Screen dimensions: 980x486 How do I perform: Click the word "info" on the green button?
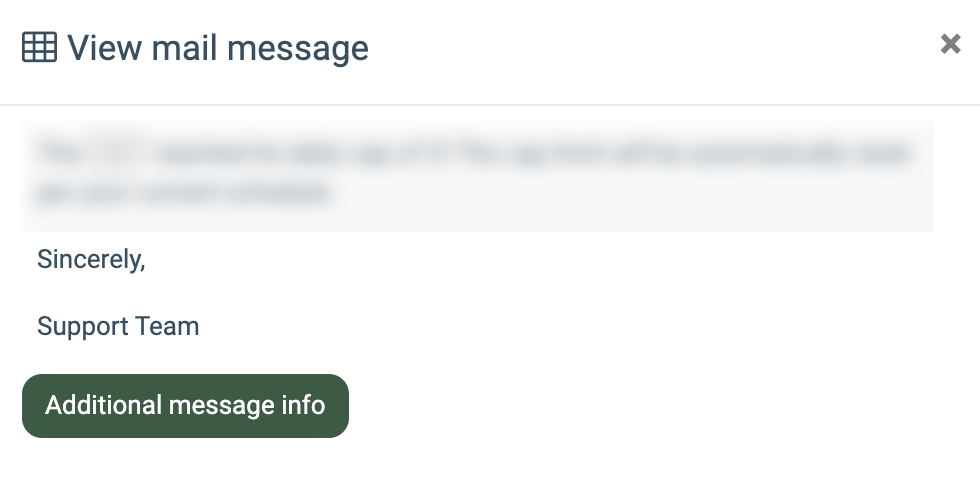[301, 405]
